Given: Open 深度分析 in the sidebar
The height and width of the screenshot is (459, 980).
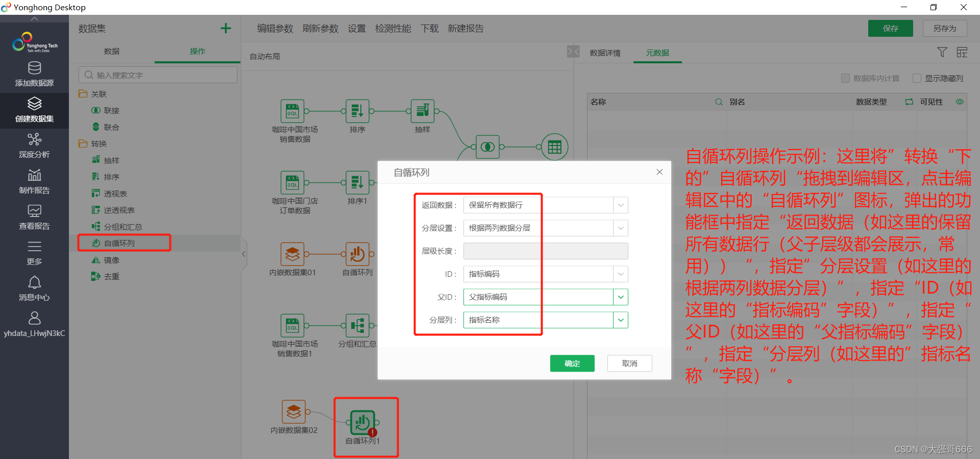Looking at the screenshot, I should [x=34, y=146].
